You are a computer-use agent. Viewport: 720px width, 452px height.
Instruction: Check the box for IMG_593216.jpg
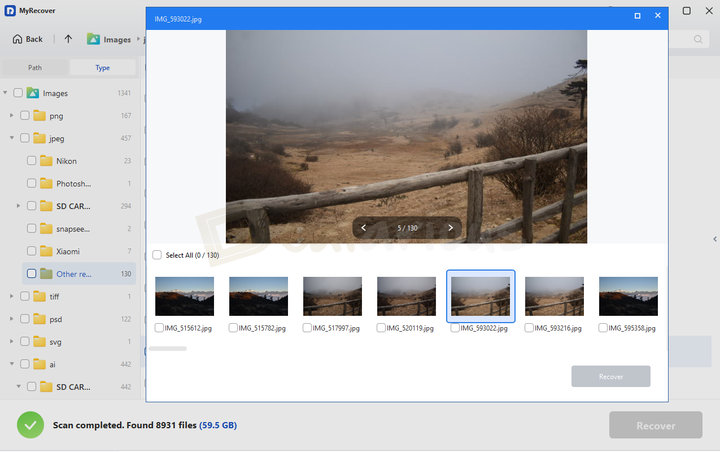(529, 328)
